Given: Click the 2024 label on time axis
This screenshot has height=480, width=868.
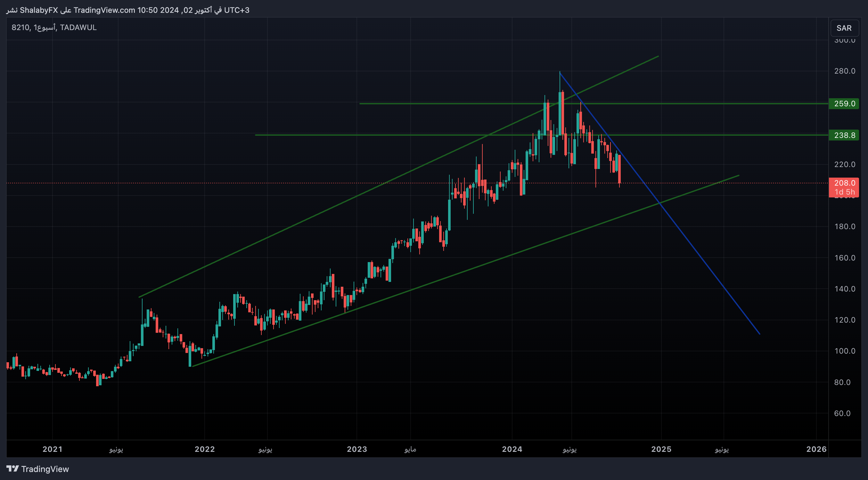Looking at the screenshot, I should click(x=512, y=449).
